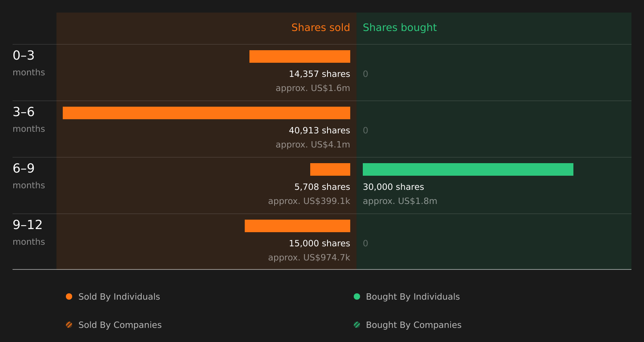The width and height of the screenshot is (644, 342).
Task: Click the 9–12 months row label
Action: [x=29, y=233]
